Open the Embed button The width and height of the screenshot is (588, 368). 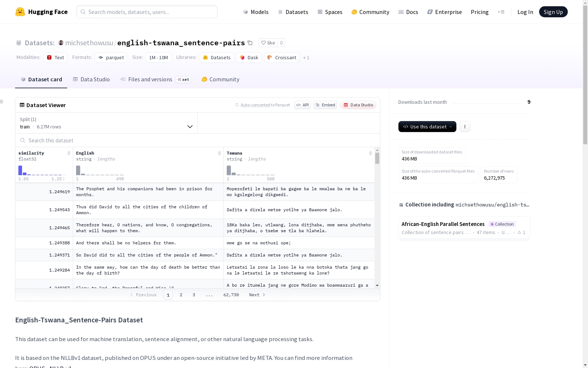[x=325, y=105]
